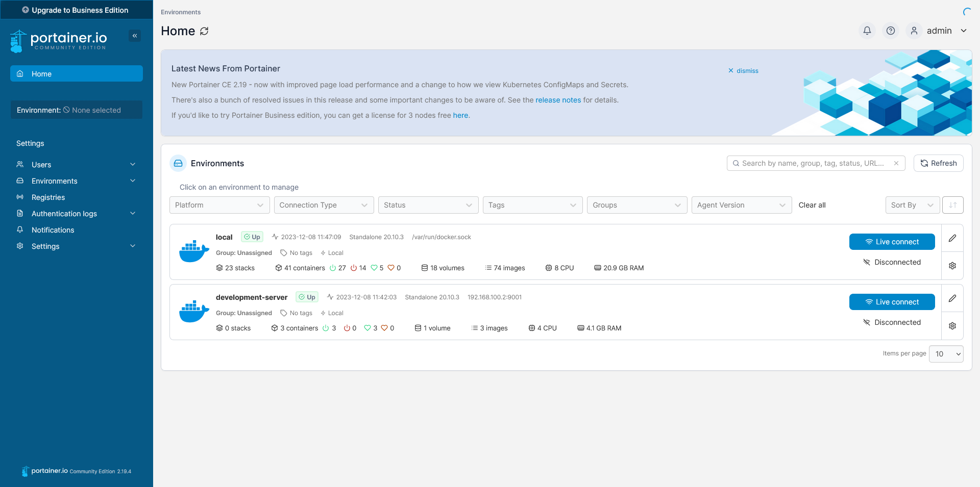Image resolution: width=980 pixels, height=487 pixels.
Task: Open settings gear for development-server
Action: pos(952,325)
